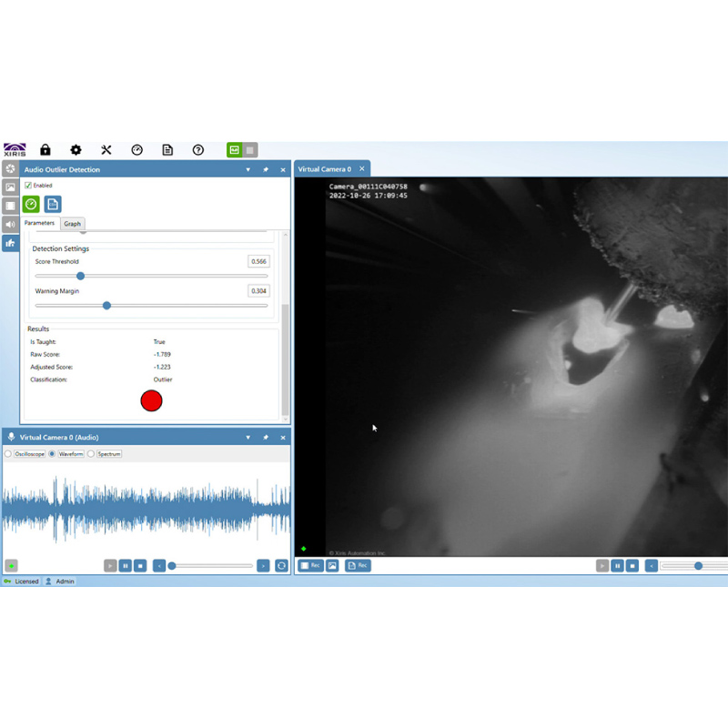Click the Adjusted Score value -1.223
Viewport: 728px width, 728px height.
(162, 367)
